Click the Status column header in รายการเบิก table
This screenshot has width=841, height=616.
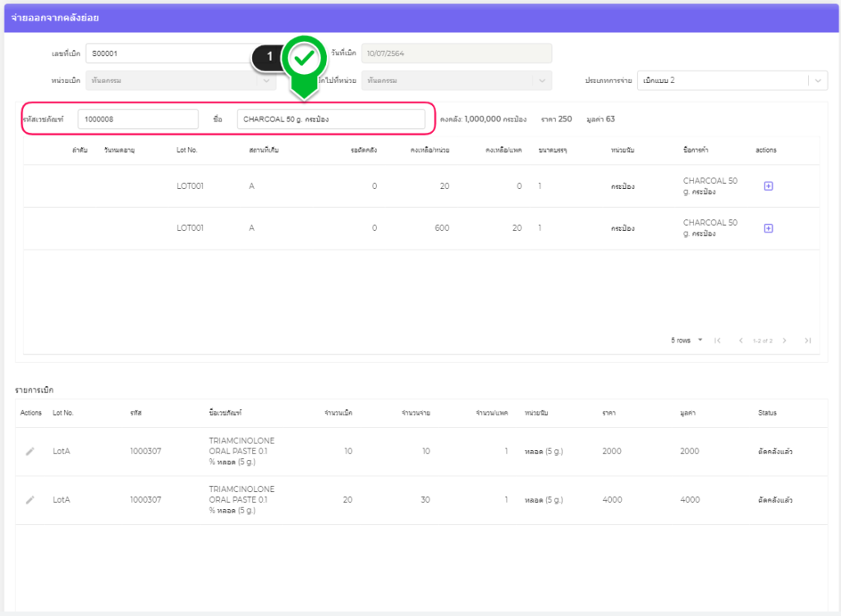tap(767, 412)
